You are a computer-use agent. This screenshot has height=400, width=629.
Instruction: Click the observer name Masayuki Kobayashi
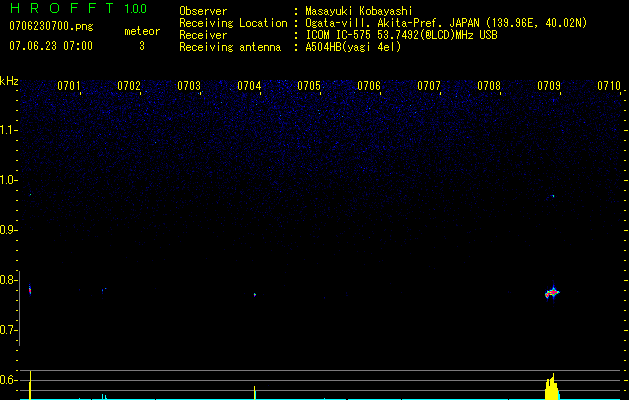coord(359,11)
